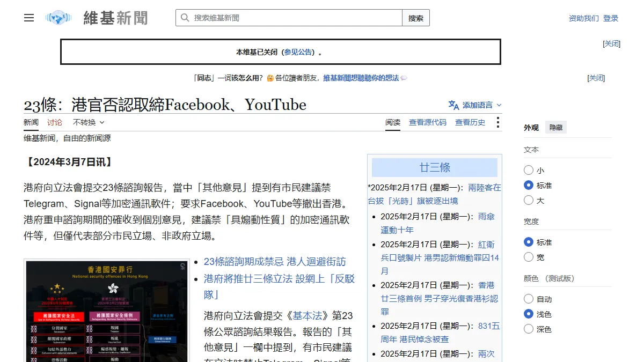Screen dimensions: 644x362
Task: Open the 参见公告 announcement link
Action: pos(298,52)
